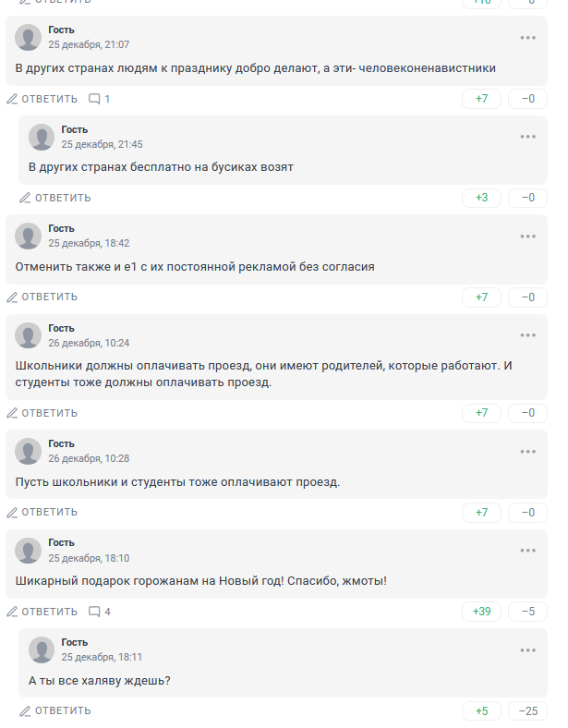Upvote +39 on 'Шикарный подарок' comment
The image size is (568, 728).
[x=481, y=612]
